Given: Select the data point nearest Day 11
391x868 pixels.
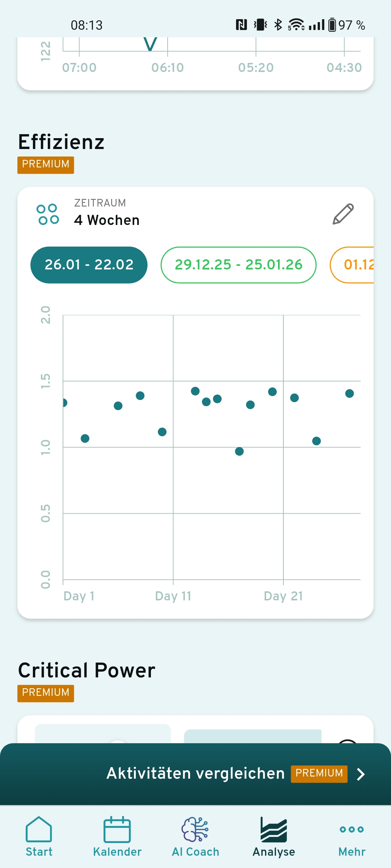Looking at the screenshot, I should click(x=162, y=432).
